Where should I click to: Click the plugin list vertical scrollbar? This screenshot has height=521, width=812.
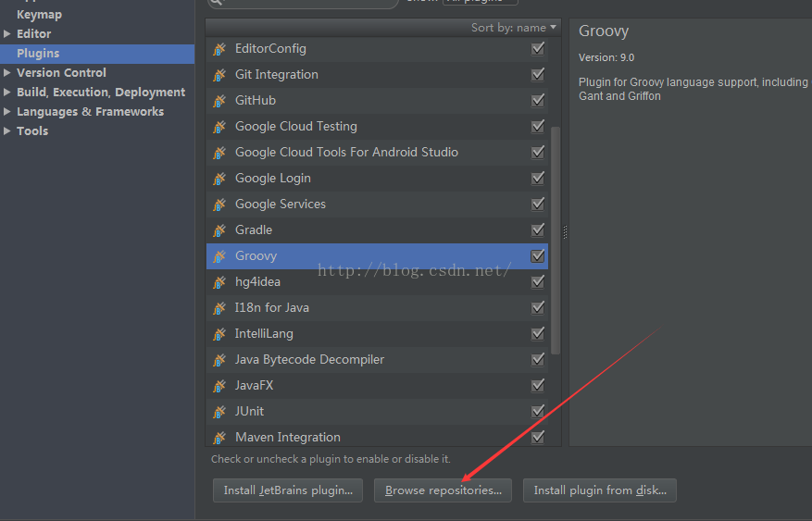pos(556,241)
